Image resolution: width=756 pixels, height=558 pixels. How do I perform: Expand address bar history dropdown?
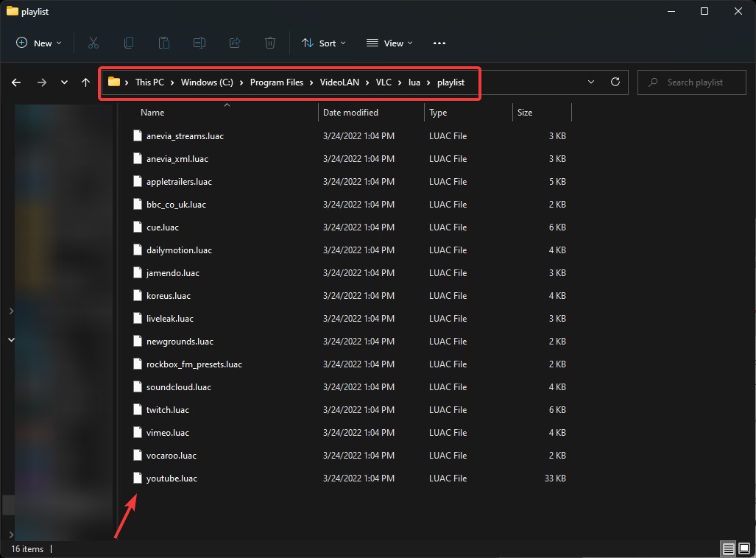coord(591,82)
